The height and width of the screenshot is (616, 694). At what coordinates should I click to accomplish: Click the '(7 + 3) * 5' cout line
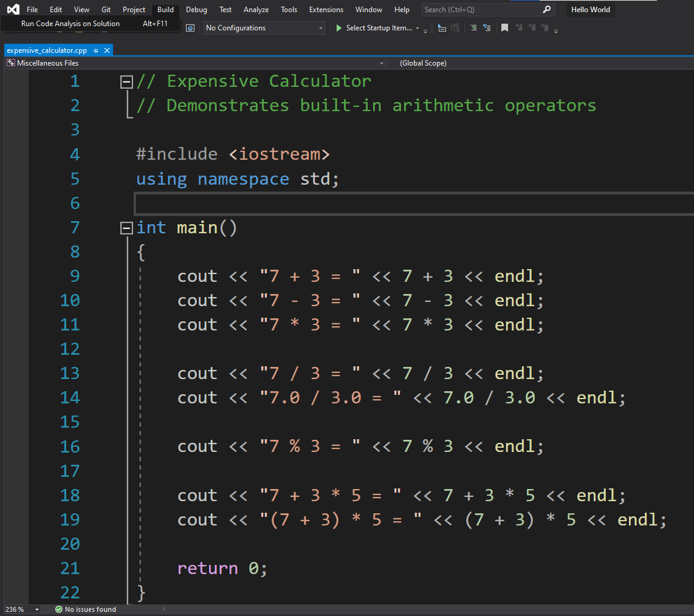422,519
